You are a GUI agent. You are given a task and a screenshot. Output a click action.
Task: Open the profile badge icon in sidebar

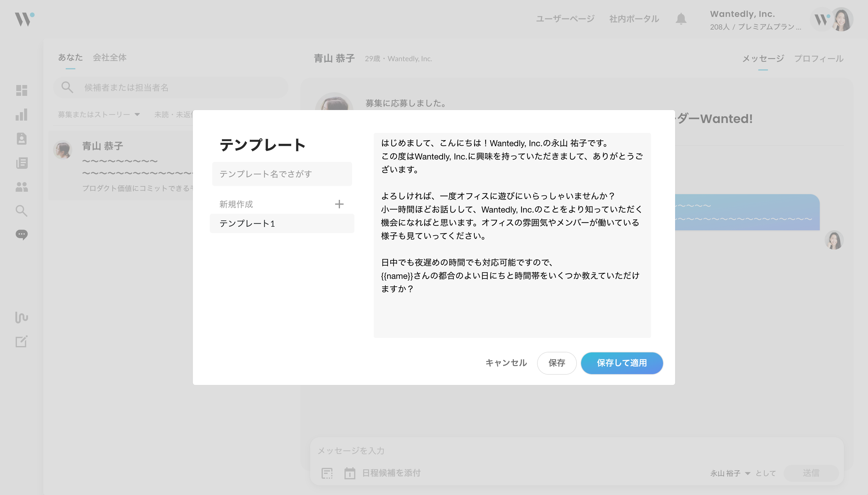pos(22,139)
